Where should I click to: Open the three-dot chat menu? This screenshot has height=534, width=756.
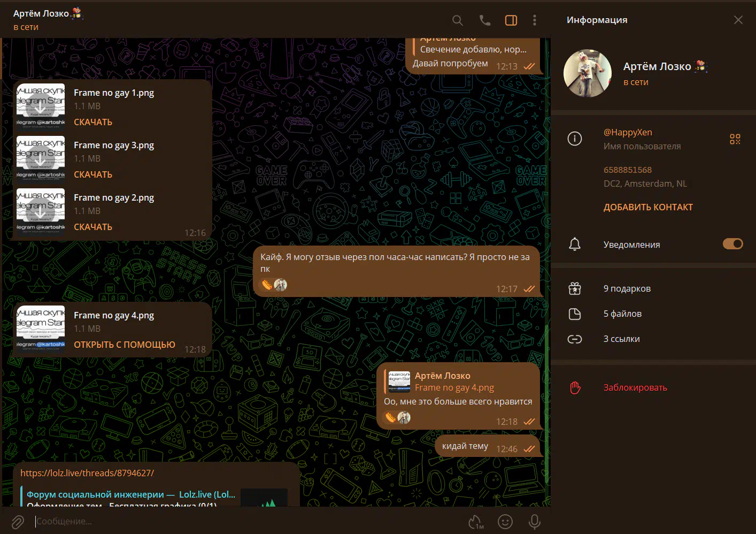535,20
